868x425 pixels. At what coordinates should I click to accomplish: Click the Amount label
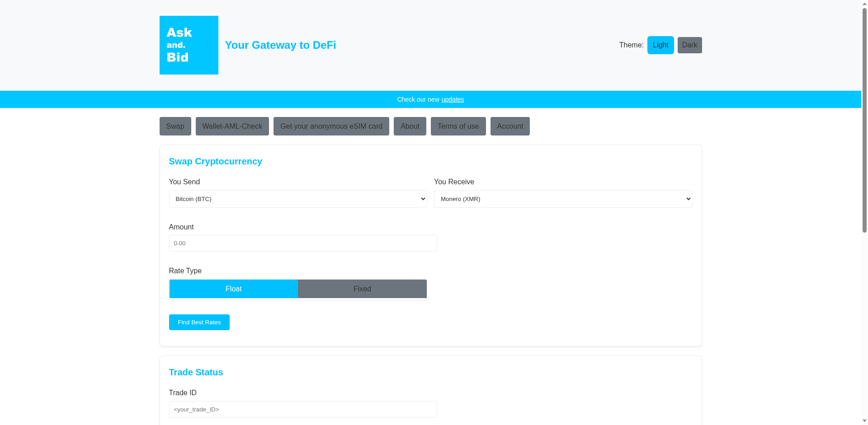coord(181,227)
